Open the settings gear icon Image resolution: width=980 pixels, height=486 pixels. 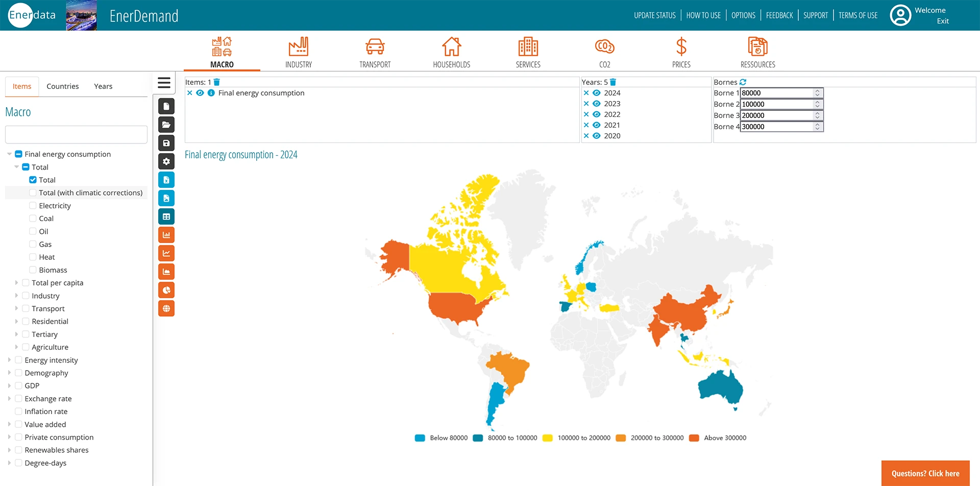pyautogui.click(x=166, y=161)
